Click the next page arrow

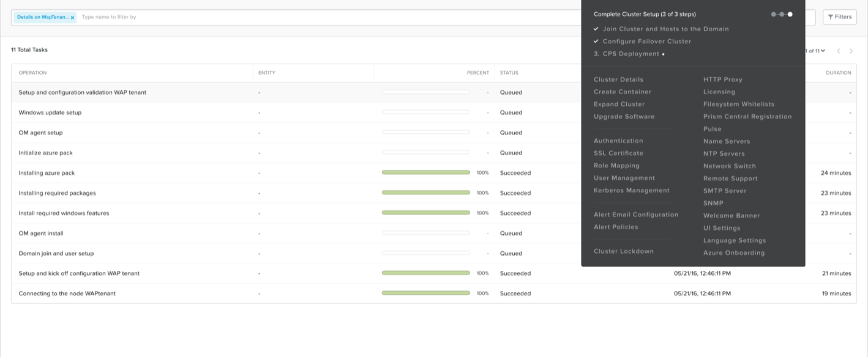coord(851,51)
